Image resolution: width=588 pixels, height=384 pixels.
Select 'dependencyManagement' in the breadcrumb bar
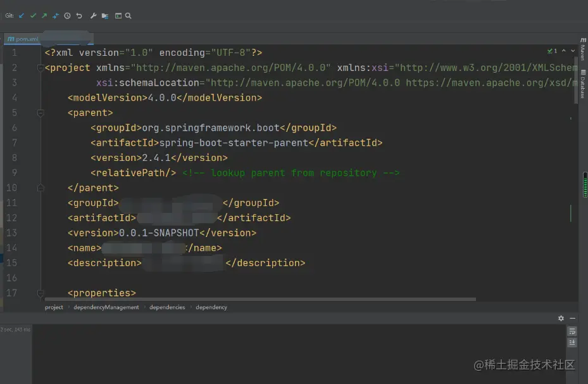tap(106, 307)
